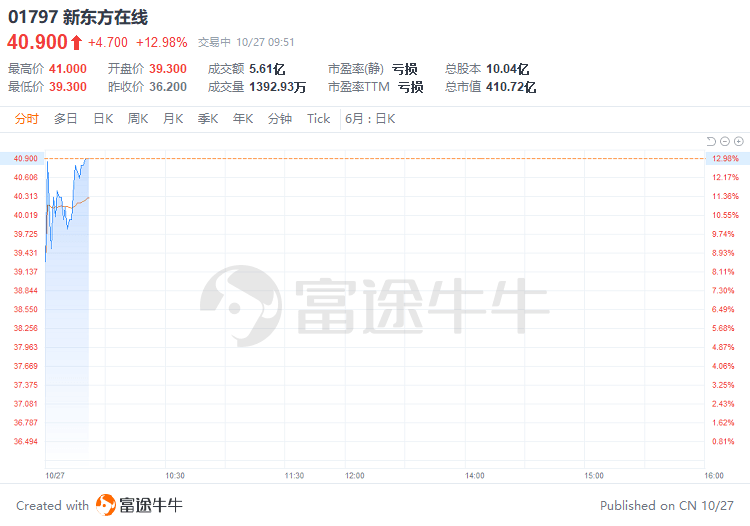Select the 日K daily candlestick tab
The width and height of the screenshot is (750, 526).
click(103, 119)
